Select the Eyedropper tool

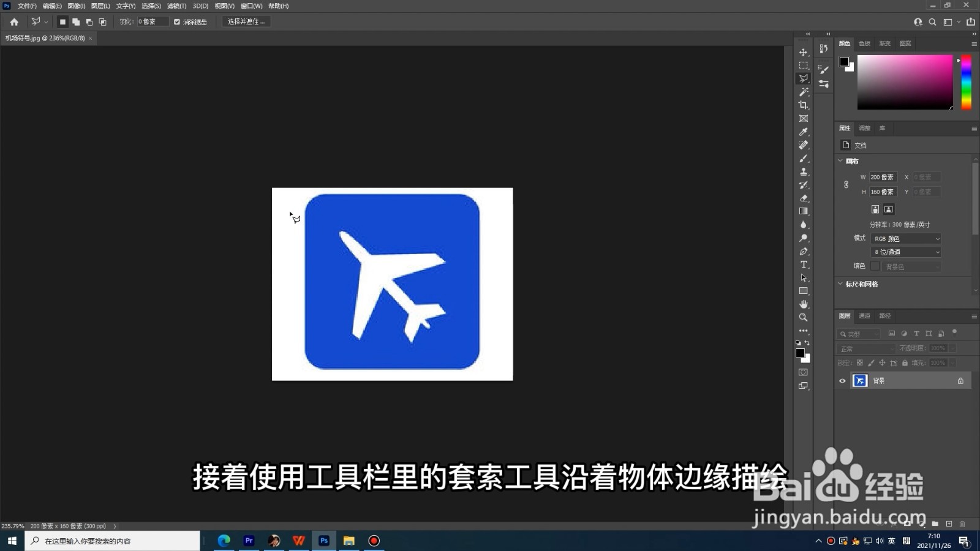coord(803,132)
